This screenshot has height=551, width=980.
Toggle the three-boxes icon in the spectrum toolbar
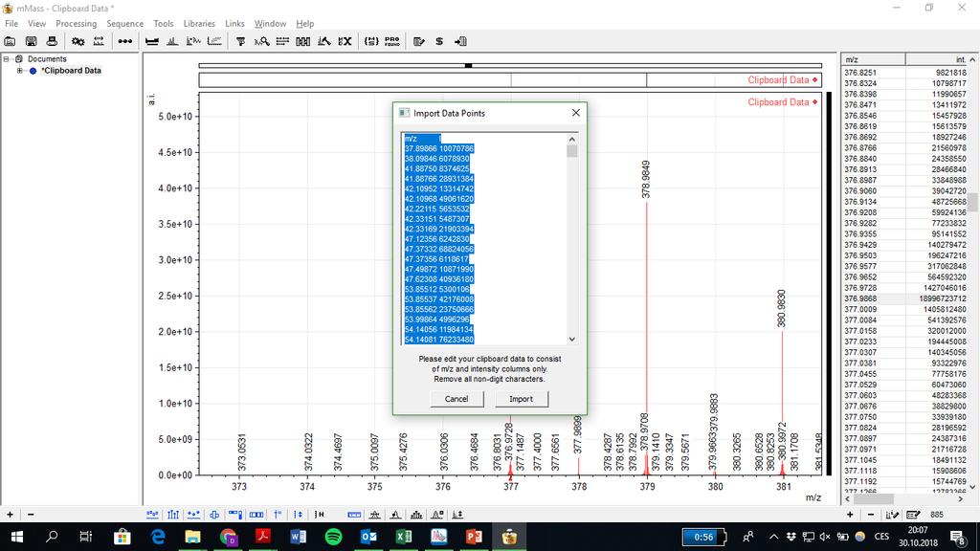[256, 514]
